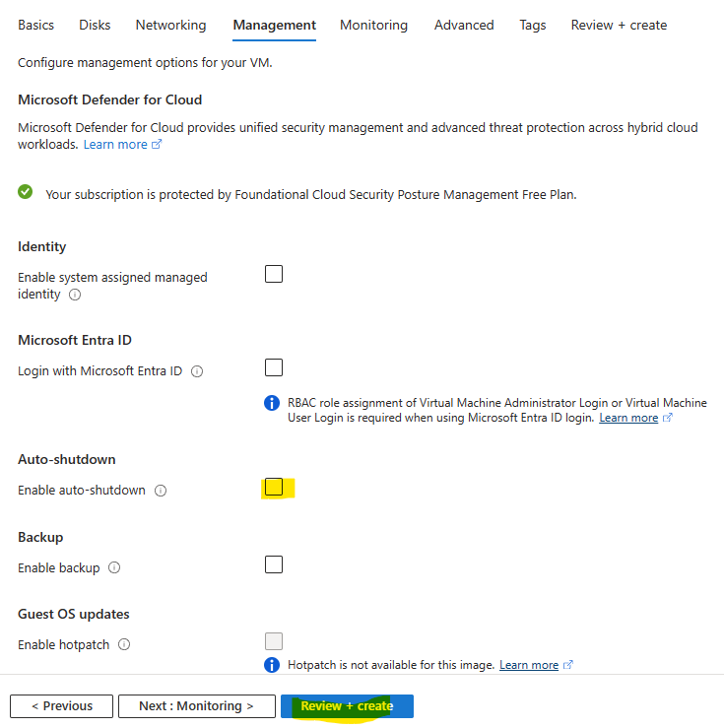Screen dimensions: 724x728
Task: Go to the Review + create tab
Action: [x=619, y=25]
